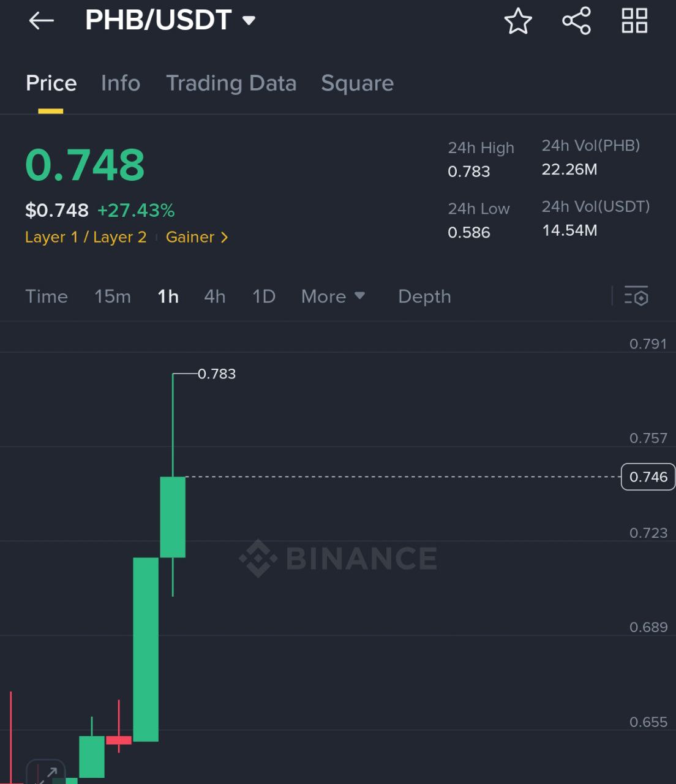Screen dimensions: 676x784
Task: Switch to 15m interval
Action: (113, 296)
